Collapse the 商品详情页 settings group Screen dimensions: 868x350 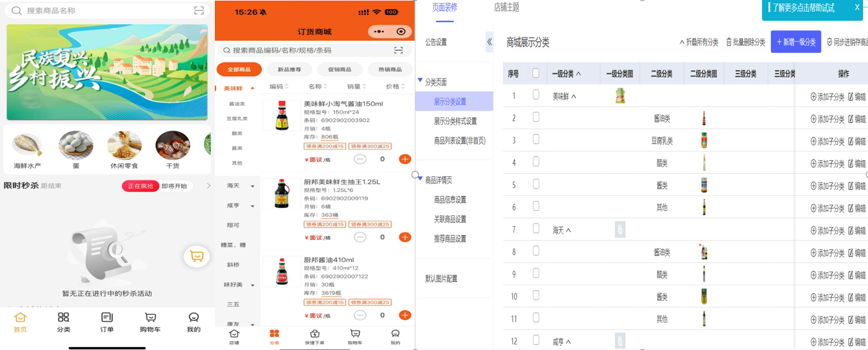click(420, 179)
